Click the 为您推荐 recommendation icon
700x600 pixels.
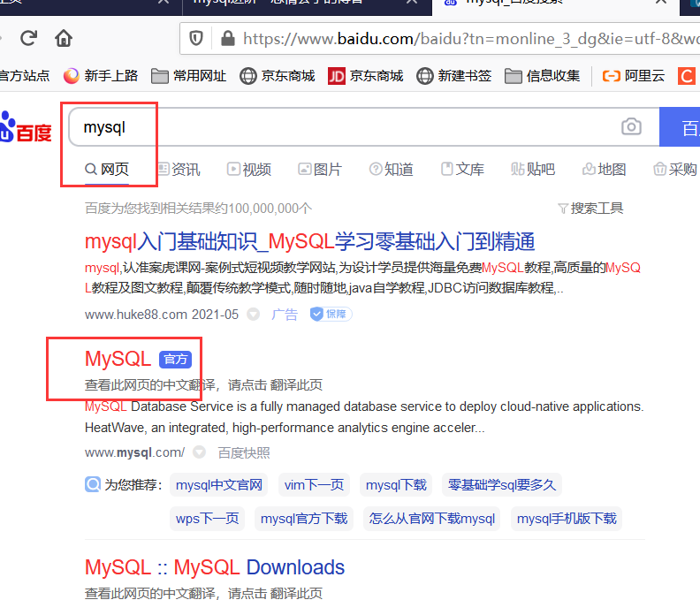pyautogui.click(x=93, y=484)
